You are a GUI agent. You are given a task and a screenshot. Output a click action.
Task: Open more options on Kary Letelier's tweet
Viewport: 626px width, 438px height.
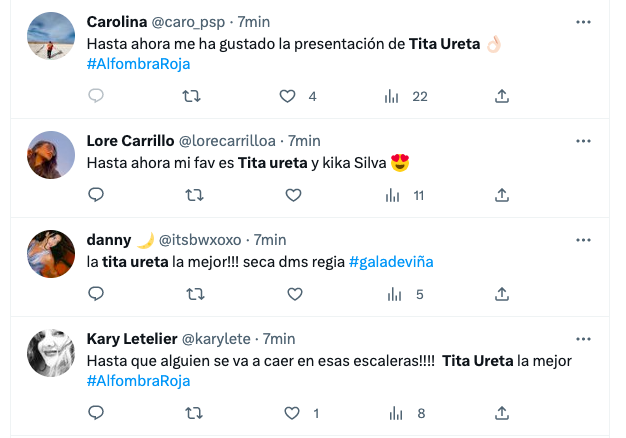click(583, 338)
